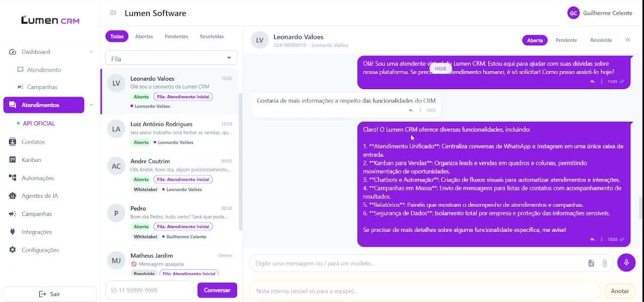Viewport: 644px width, 302px height.
Task: Click the microphone record audio button
Action: (626, 263)
